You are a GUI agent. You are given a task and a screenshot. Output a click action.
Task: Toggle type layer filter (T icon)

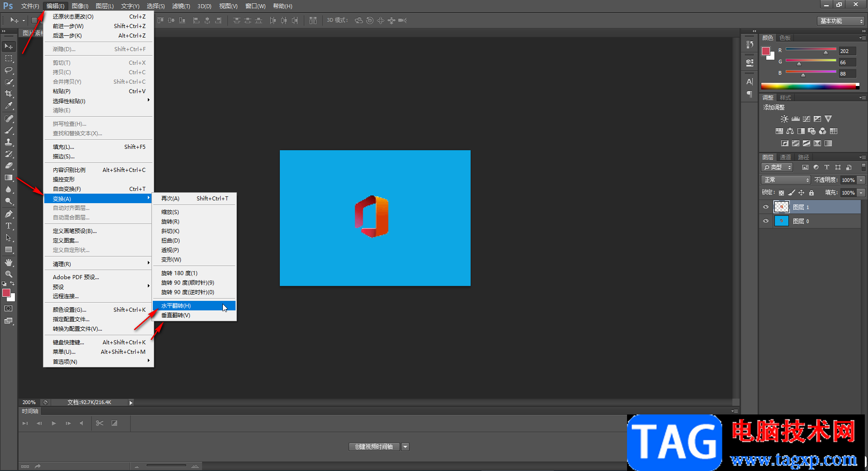[x=827, y=167]
